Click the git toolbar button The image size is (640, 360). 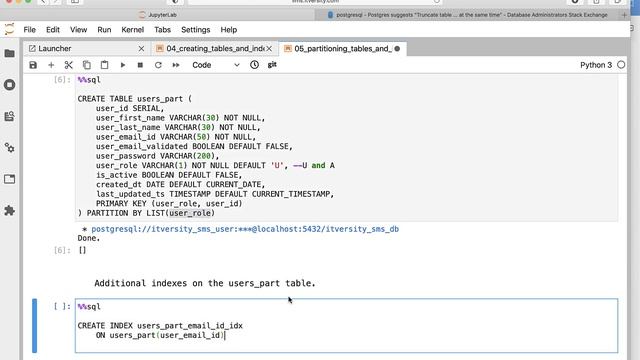(272, 65)
